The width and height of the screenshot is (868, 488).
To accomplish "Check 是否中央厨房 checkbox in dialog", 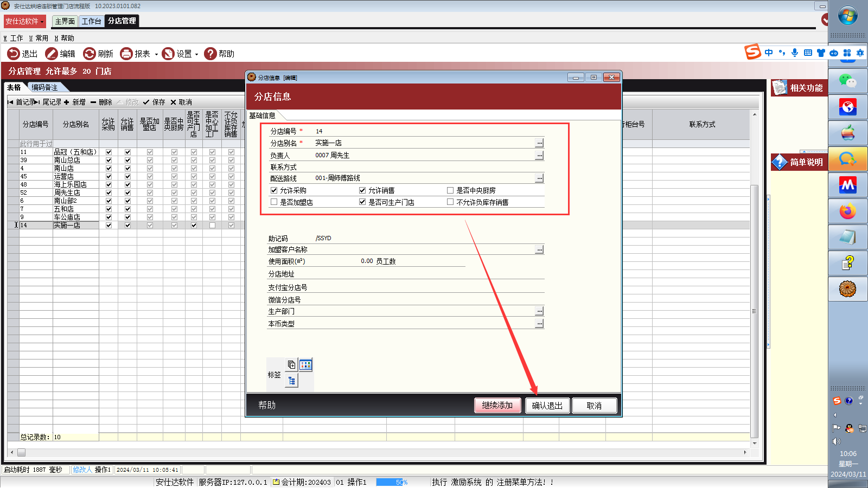I will click(x=450, y=190).
